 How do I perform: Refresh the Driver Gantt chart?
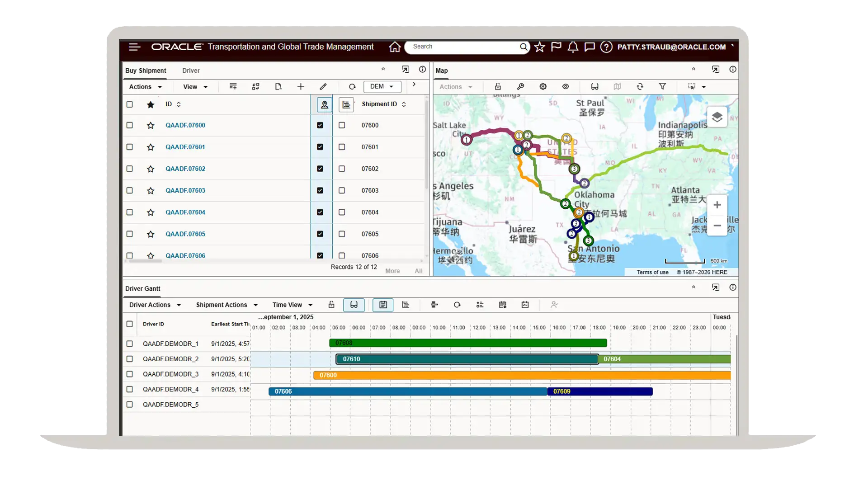pos(457,305)
